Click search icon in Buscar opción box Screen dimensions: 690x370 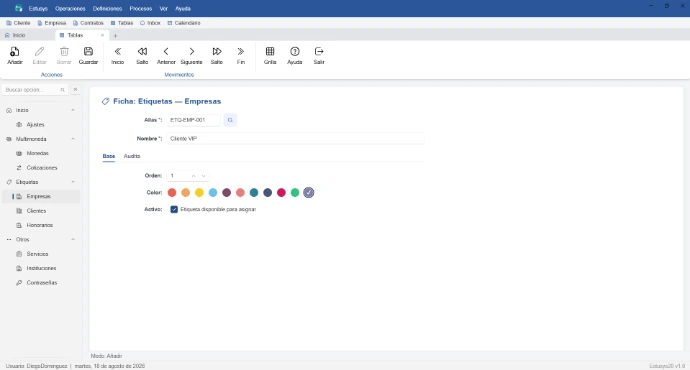click(62, 90)
